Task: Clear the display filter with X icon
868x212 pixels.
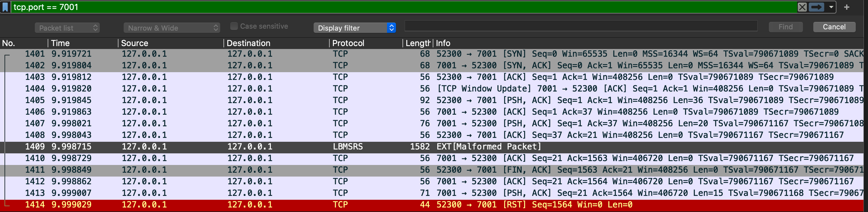Action: click(x=802, y=7)
